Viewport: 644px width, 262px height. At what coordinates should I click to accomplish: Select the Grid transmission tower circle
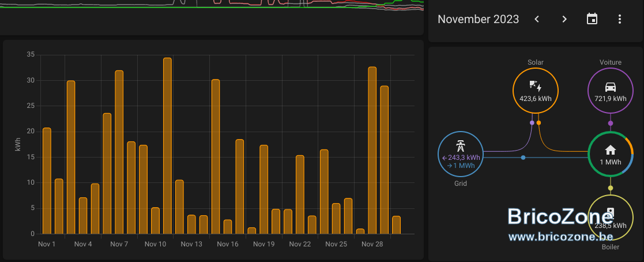point(461,154)
